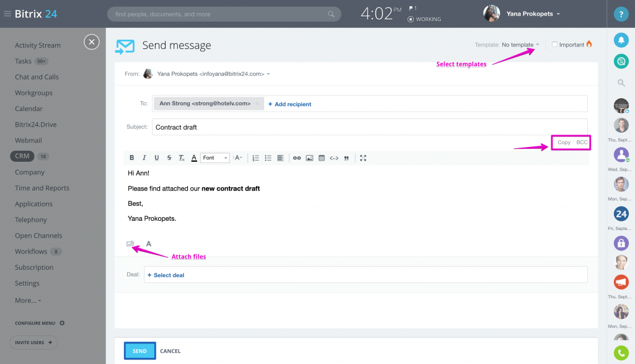
Task: Click Select deal link
Action: coord(166,275)
